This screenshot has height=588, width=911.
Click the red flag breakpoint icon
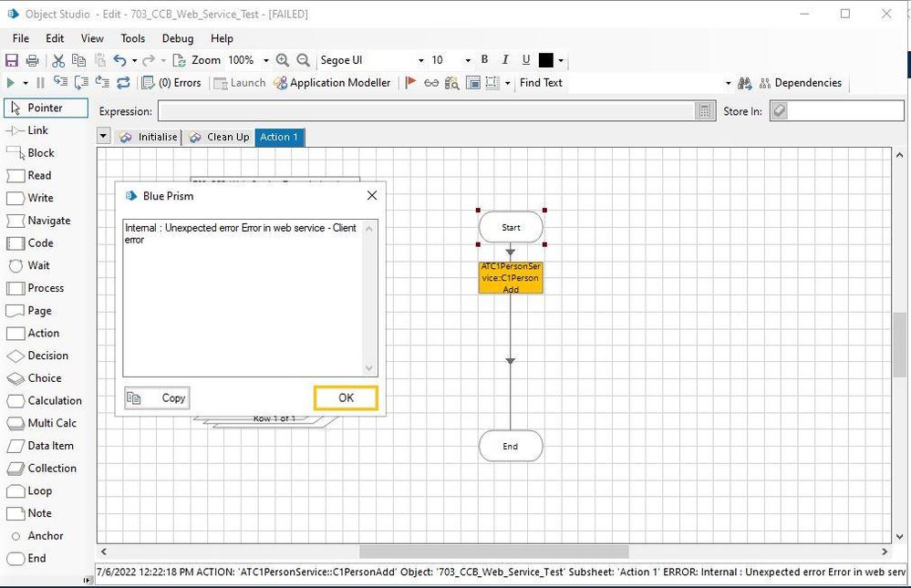pyautogui.click(x=410, y=83)
